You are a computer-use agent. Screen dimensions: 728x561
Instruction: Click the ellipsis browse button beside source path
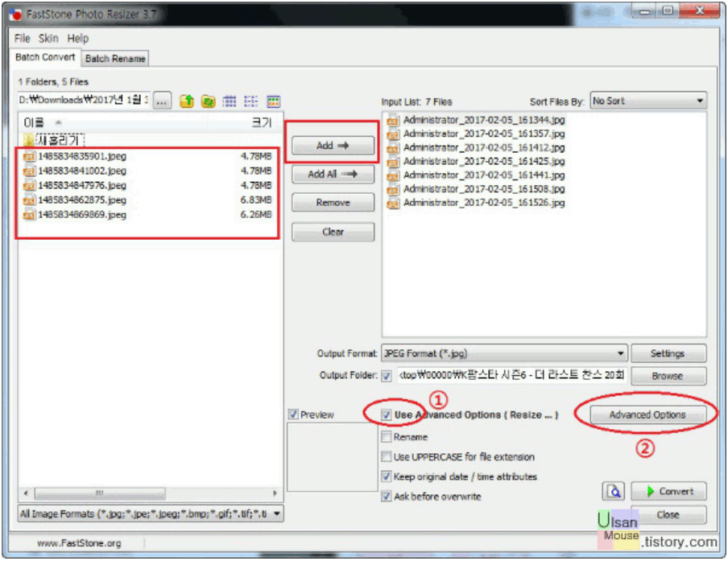click(162, 101)
